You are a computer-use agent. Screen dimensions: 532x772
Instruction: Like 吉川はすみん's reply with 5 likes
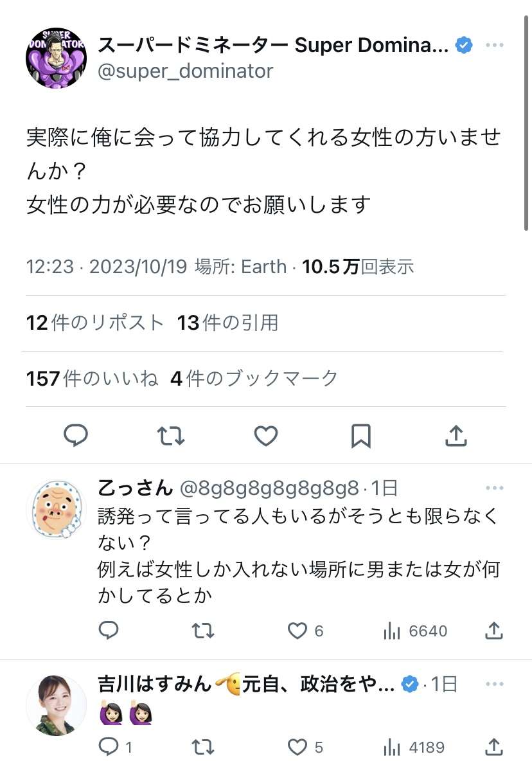[297, 747]
